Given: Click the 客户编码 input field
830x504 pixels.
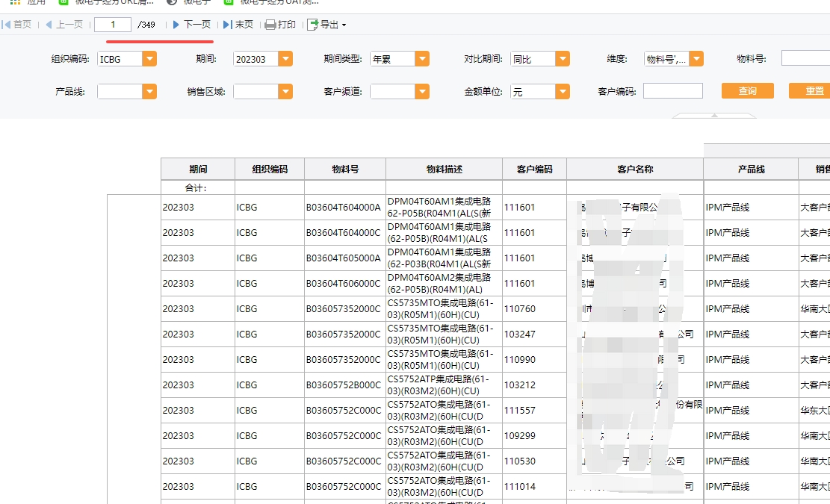Looking at the screenshot, I should (x=673, y=91).
